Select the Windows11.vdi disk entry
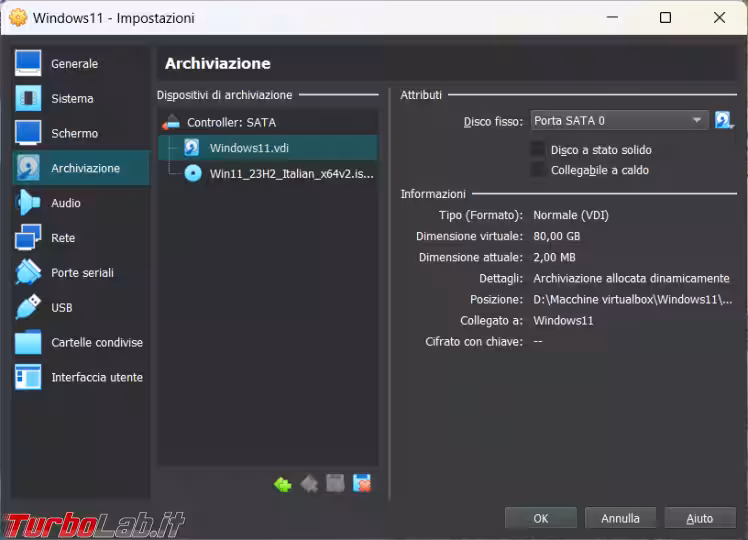Screen dimensions: 748x540 268,148
